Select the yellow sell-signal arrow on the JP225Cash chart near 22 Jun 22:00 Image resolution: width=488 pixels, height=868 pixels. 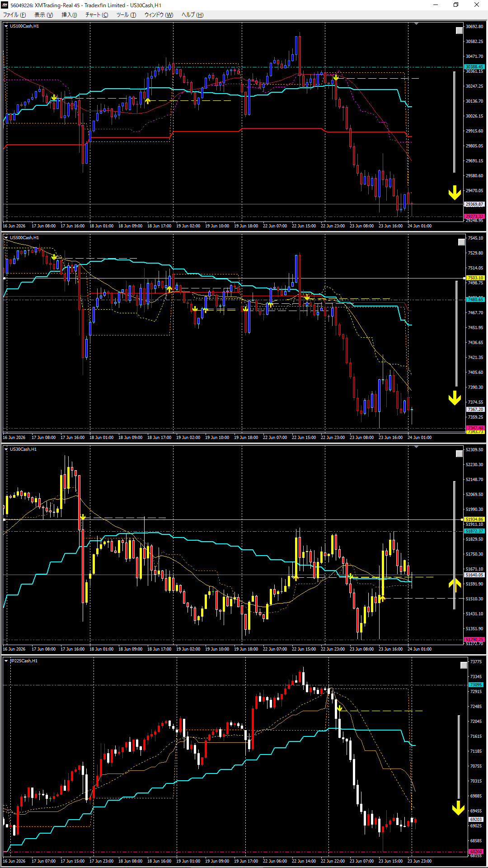[x=340, y=708]
